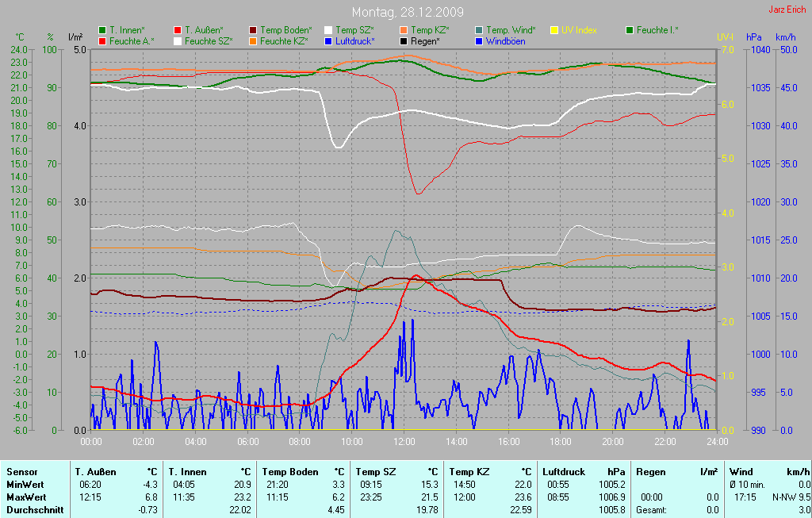
Task: Select the 'UV Index' legend label
Action: pyautogui.click(x=579, y=30)
